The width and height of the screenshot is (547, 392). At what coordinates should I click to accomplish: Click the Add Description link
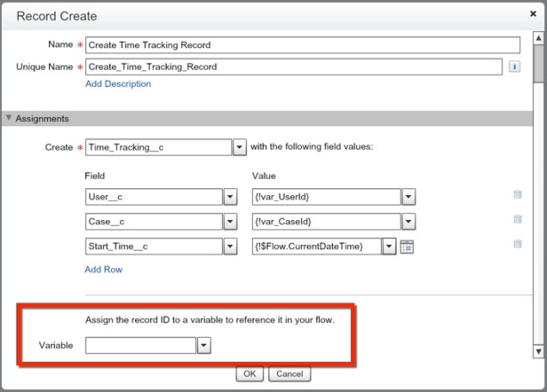(x=119, y=83)
